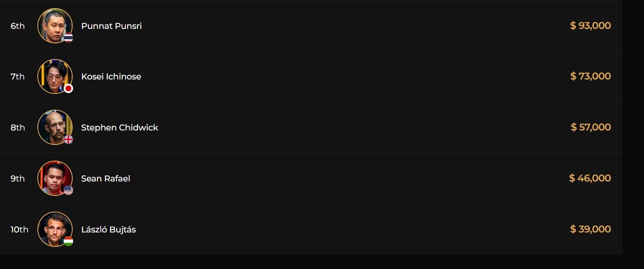Image resolution: width=644 pixels, height=269 pixels.
Task: Click the Thailand flag icon
Action: 68,38
